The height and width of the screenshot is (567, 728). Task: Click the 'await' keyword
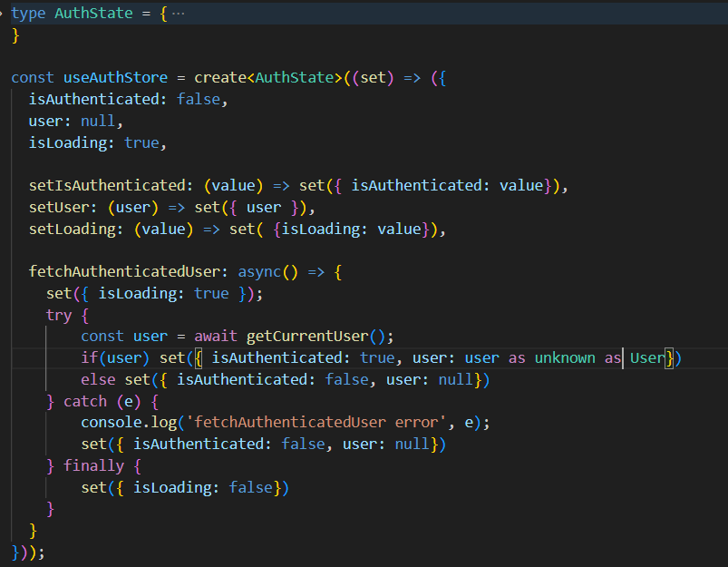[x=216, y=336]
